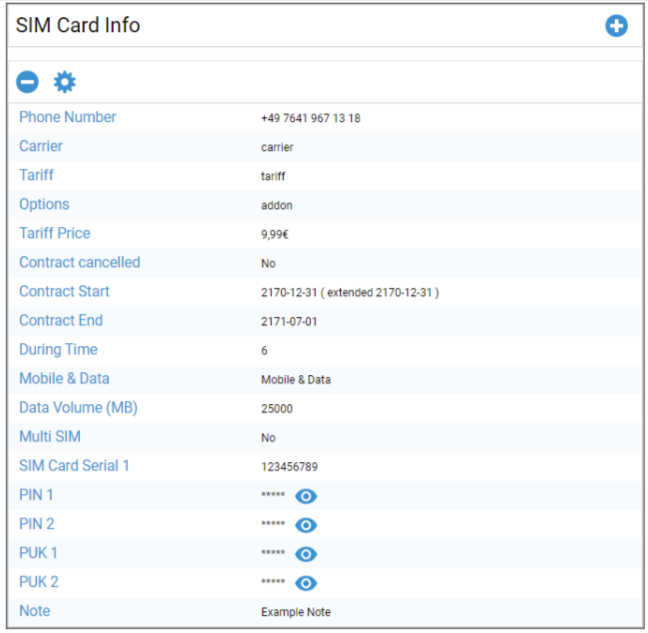
Task: Click the Contract Start date value
Action: click(349, 292)
